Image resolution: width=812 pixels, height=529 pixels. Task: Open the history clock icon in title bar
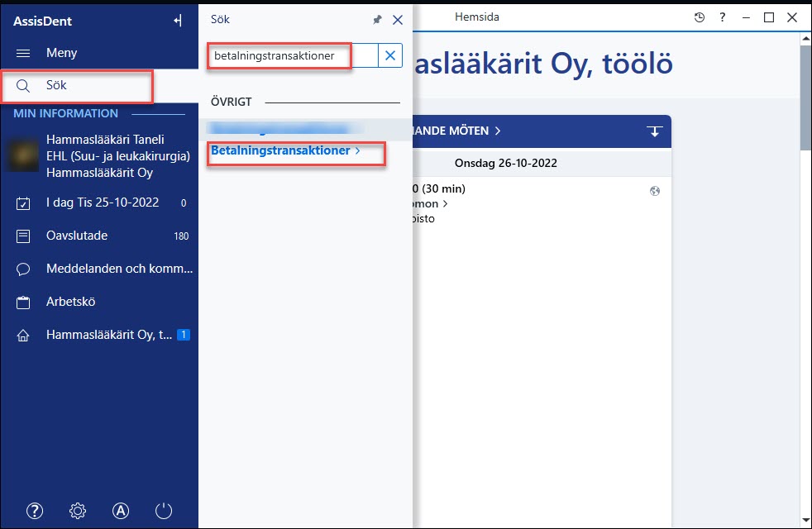699,17
